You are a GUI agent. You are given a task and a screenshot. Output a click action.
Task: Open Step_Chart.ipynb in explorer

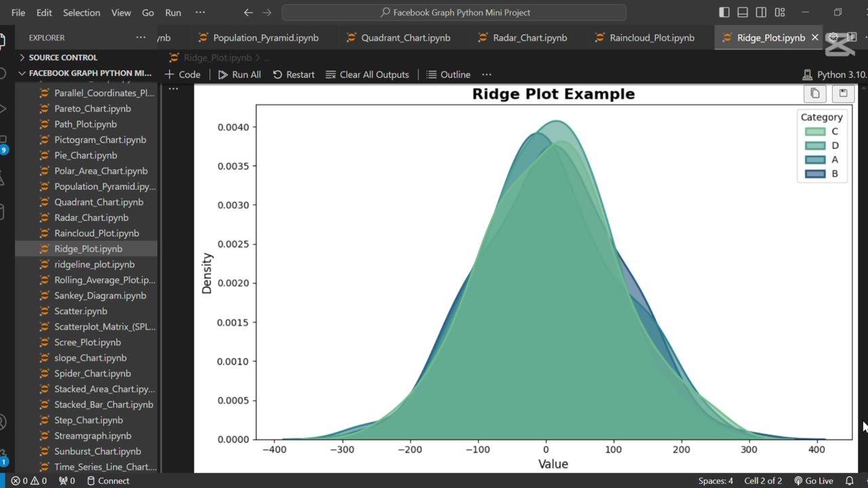pyautogui.click(x=88, y=420)
